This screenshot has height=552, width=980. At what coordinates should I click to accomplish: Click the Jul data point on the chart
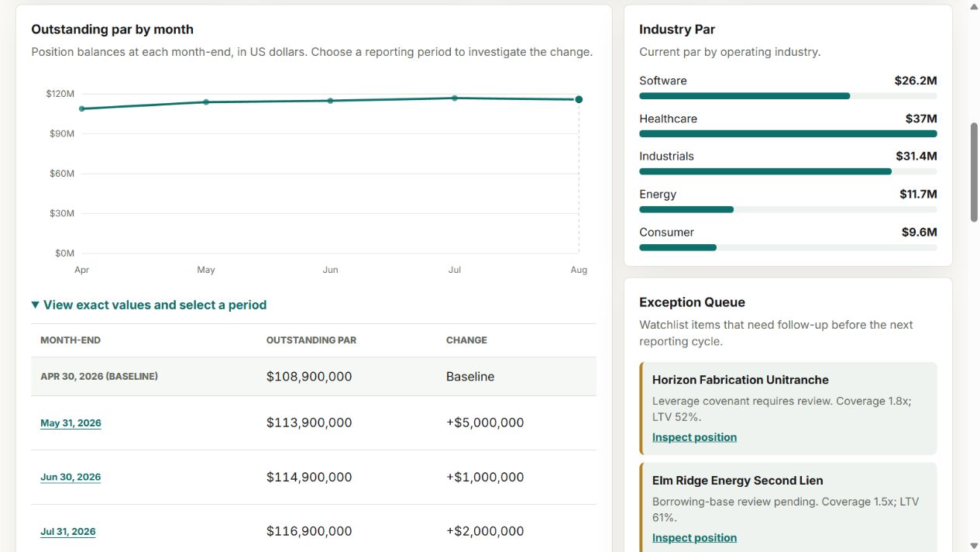pos(455,98)
